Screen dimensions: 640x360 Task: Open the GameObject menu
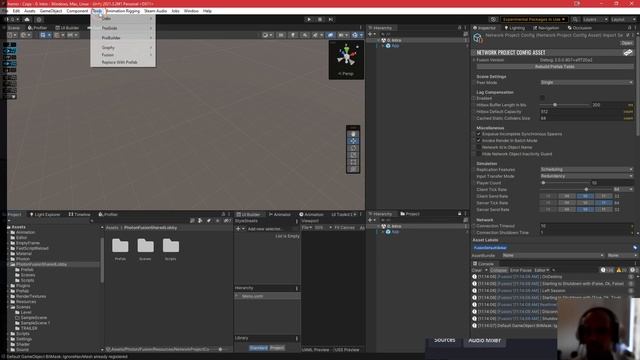click(x=51, y=11)
